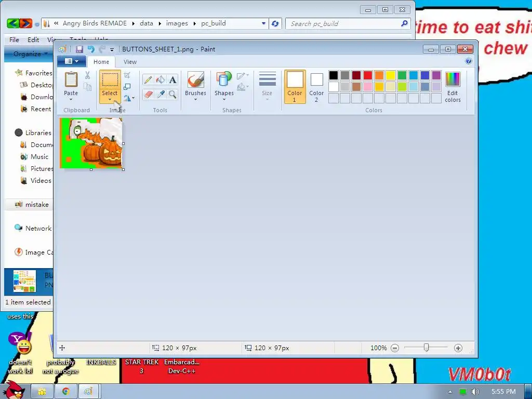
Task: Open Chrome from the taskbar
Action: 65,392
